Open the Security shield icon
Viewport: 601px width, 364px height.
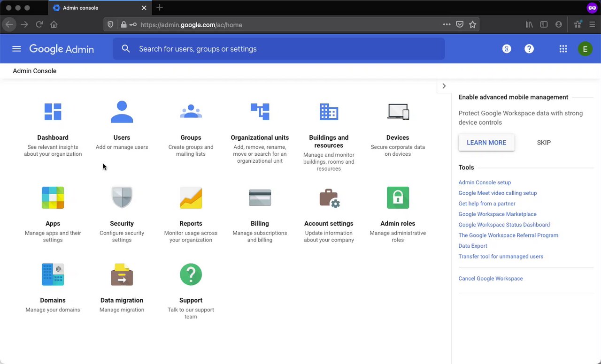coord(122,197)
